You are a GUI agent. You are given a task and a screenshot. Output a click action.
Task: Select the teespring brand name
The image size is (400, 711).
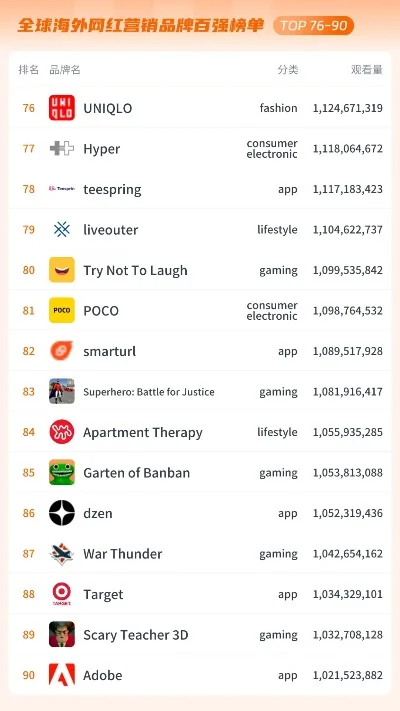[x=112, y=190]
